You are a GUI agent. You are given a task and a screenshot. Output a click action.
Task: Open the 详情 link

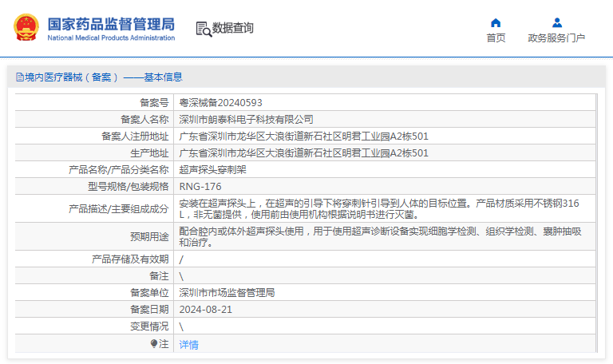[x=189, y=345]
